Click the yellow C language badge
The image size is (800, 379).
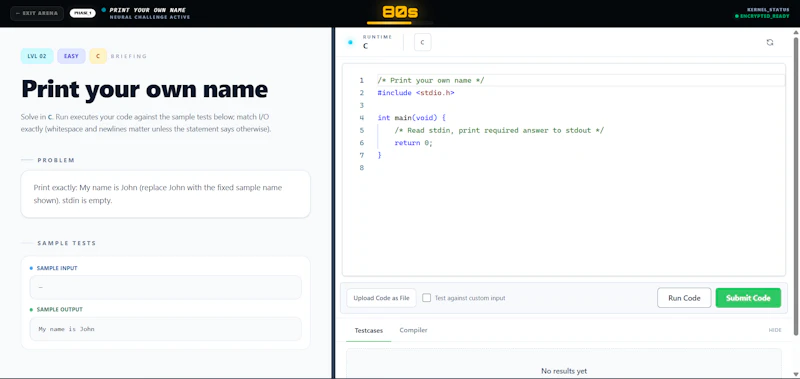coord(98,56)
